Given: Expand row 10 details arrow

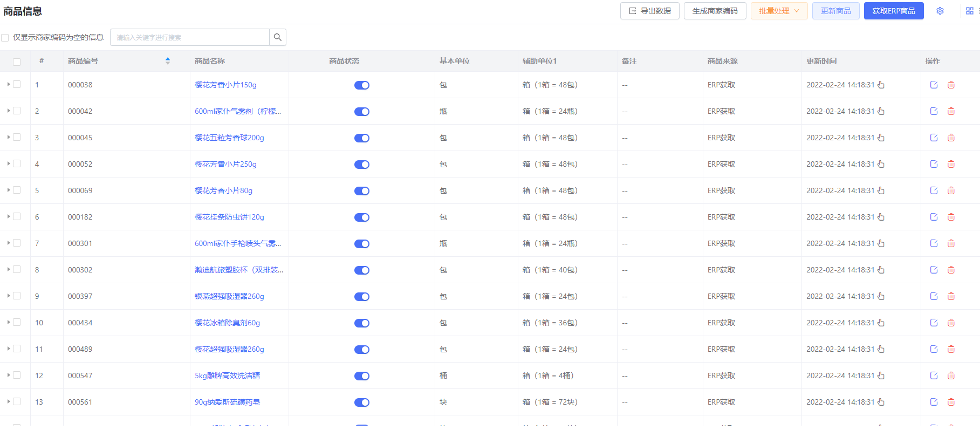Looking at the screenshot, I should click(9, 322).
